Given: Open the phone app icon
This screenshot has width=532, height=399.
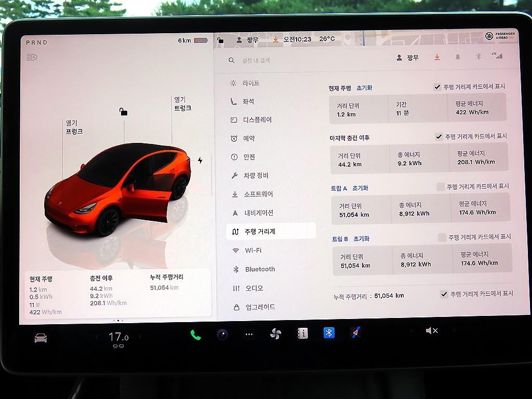Looking at the screenshot, I should [x=195, y=335].
